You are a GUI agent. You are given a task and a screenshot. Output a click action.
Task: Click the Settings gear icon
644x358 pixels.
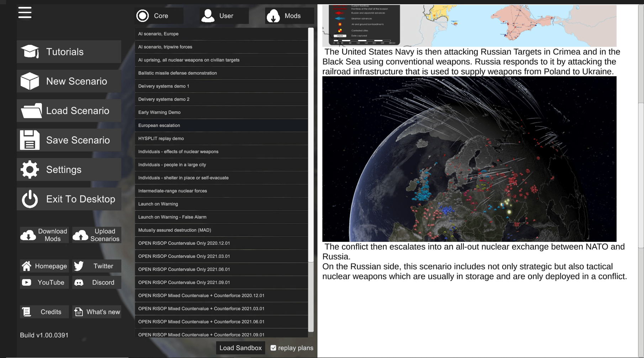click(30, 170)
